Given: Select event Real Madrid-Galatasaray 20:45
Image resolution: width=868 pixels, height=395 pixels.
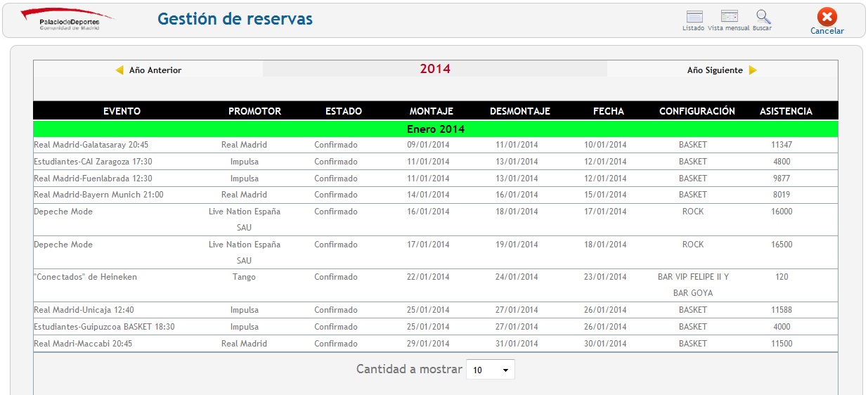Looking at the screenshot, I should [x=91, y=145].
